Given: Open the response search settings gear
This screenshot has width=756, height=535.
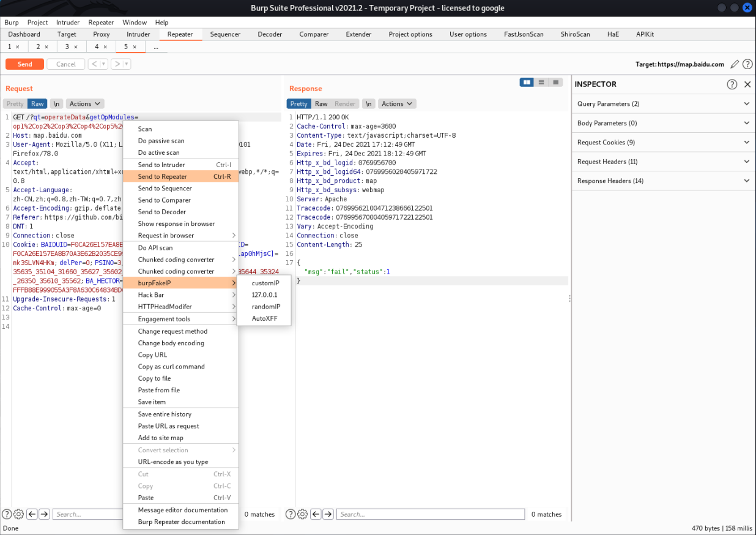Looking at the screenshot, I should click(x=302, y=514).
